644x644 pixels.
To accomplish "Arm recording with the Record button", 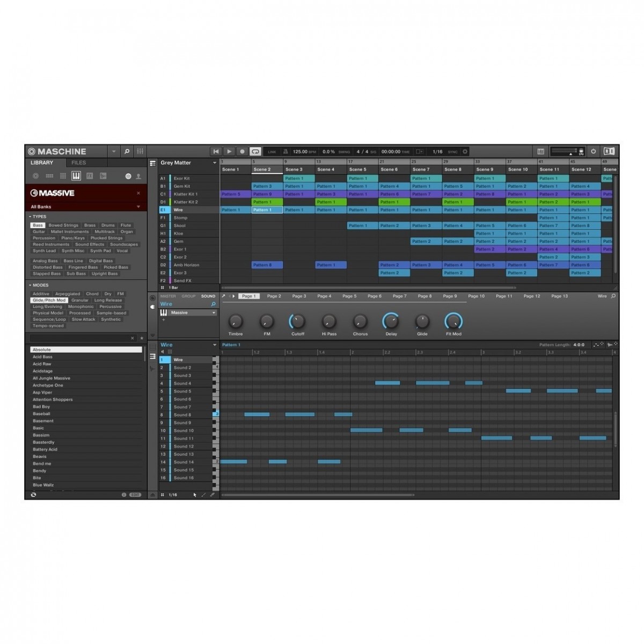I will (242, 152).
